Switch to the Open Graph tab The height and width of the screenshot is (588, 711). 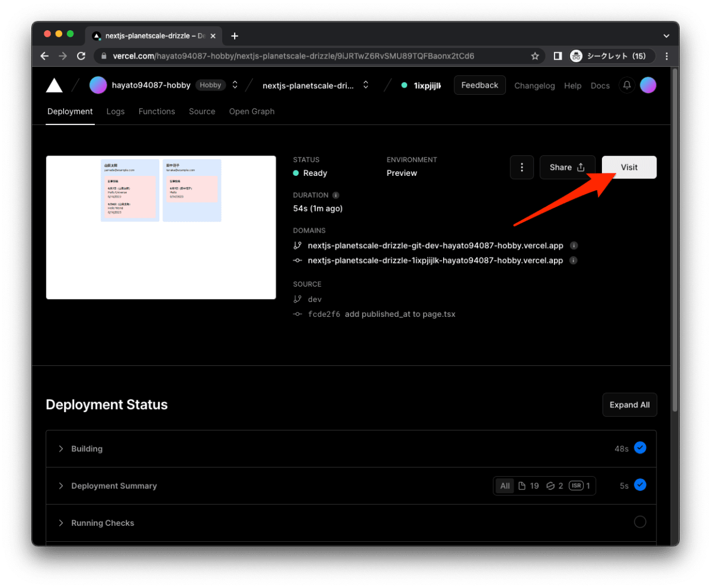[x=252, y=111]
